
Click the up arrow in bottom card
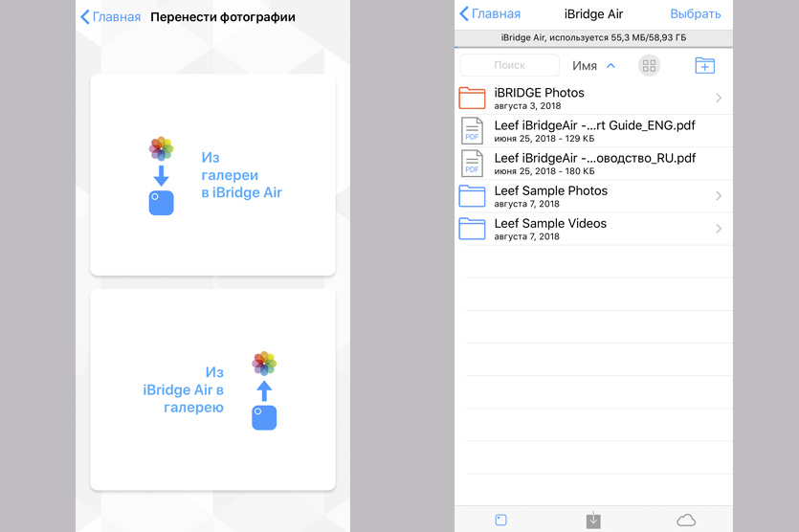point(264,390)
